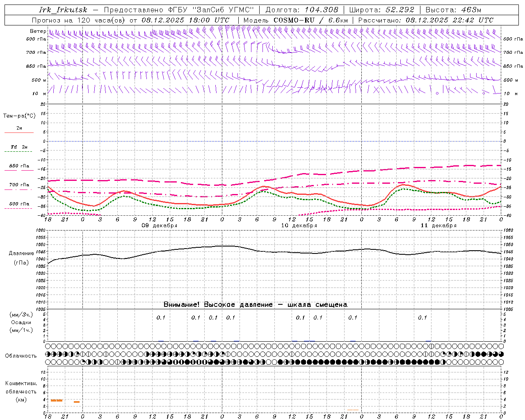Click the Td 2м dew point legend
525x420 pixels.
(x=19, y=149)
